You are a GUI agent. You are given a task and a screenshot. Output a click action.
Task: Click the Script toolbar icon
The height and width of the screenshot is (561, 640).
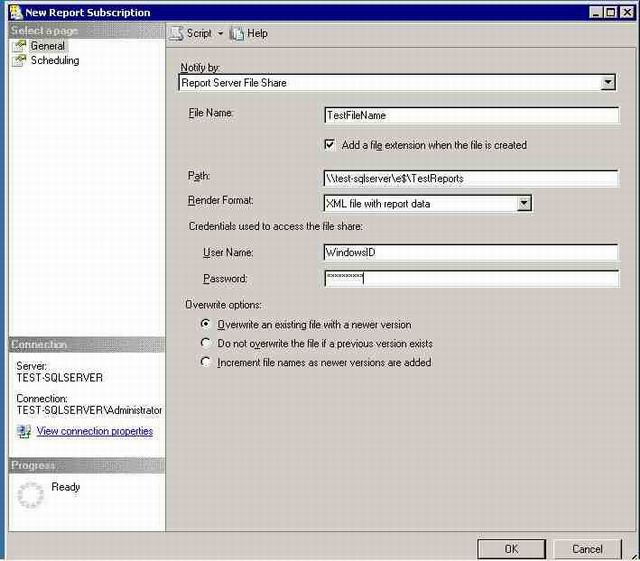click(x=176, y=33)
